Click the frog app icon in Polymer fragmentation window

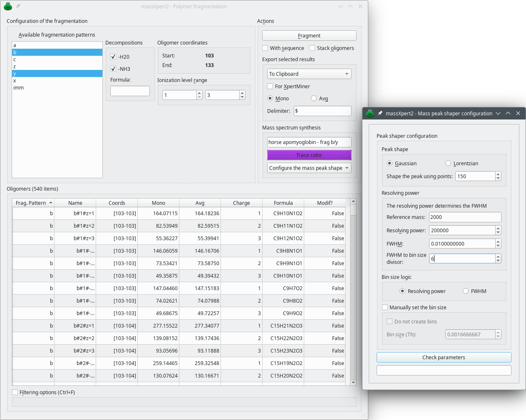8,6
